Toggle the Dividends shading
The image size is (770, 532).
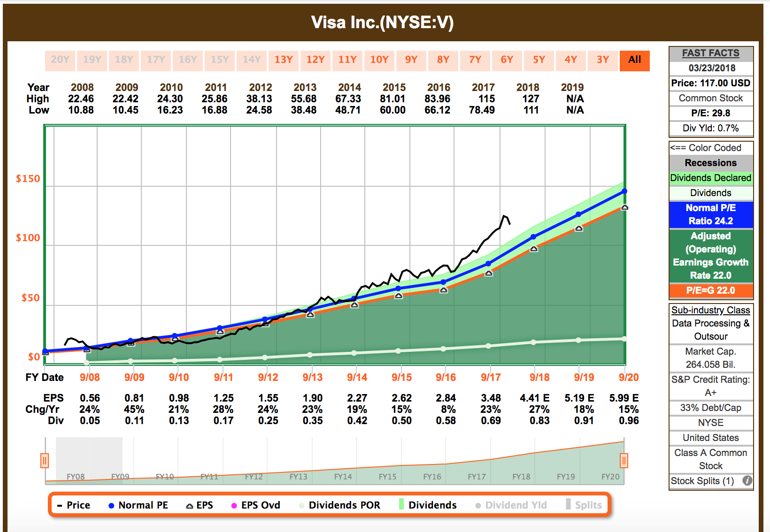(432, 505)
